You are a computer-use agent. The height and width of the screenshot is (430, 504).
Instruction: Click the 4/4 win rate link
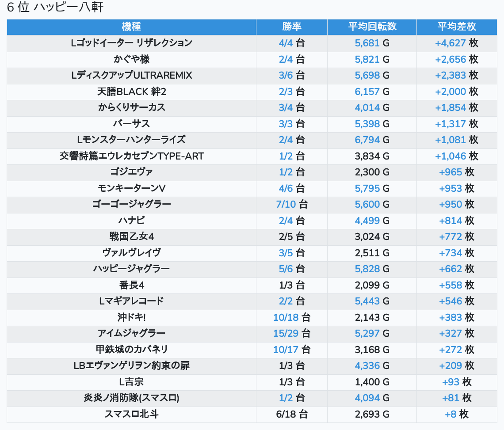click(286, 43)
